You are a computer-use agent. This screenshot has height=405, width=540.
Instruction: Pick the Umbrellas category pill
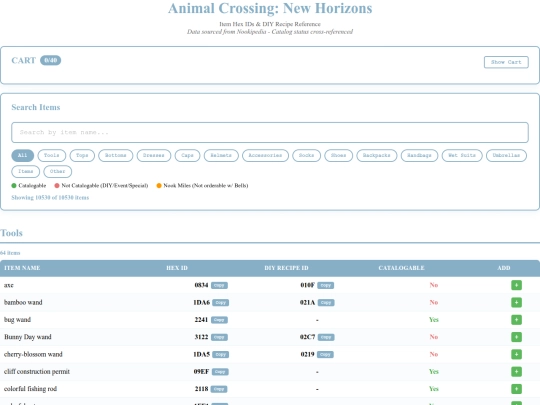coord(506,155)
